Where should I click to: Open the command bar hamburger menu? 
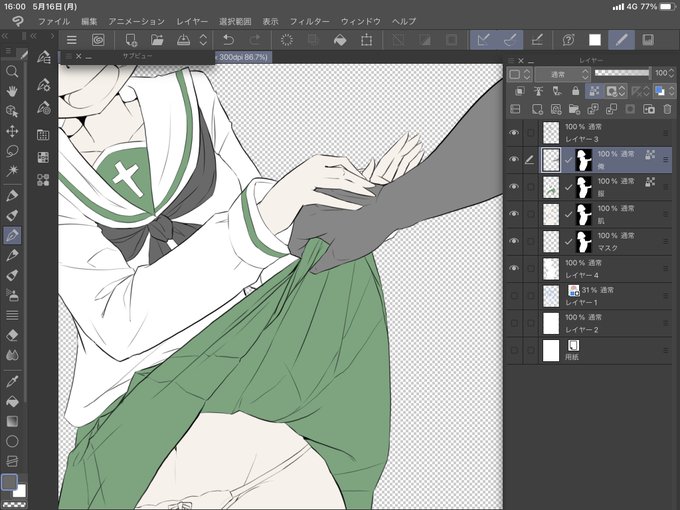[72, 40]
